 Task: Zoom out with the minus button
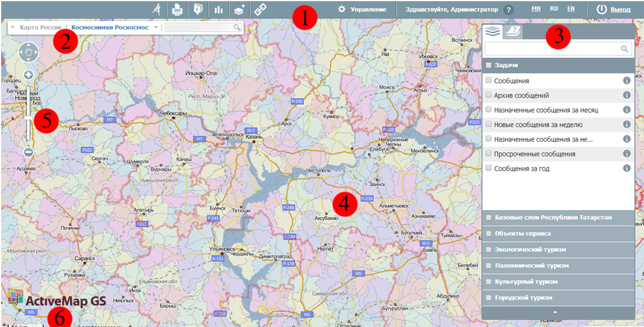point(28,152)
